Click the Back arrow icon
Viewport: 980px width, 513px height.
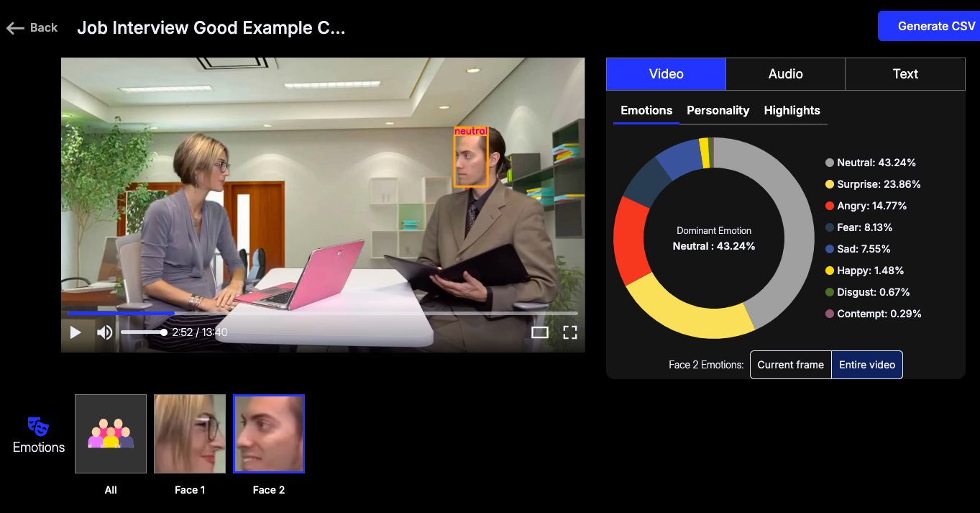[15, 28]
